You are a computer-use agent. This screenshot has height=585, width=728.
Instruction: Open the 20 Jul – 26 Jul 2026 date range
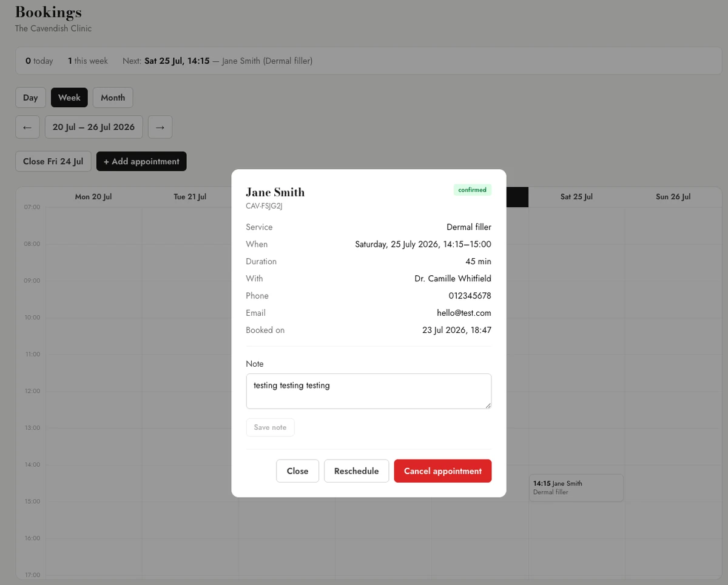click(94, 127)
